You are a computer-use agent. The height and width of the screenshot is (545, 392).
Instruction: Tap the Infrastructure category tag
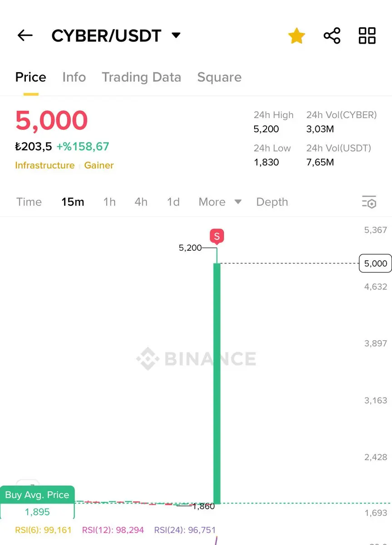45,165
